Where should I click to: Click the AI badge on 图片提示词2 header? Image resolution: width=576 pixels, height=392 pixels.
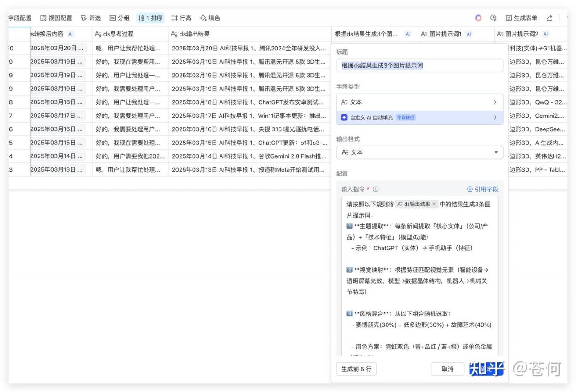click(545, 34)
